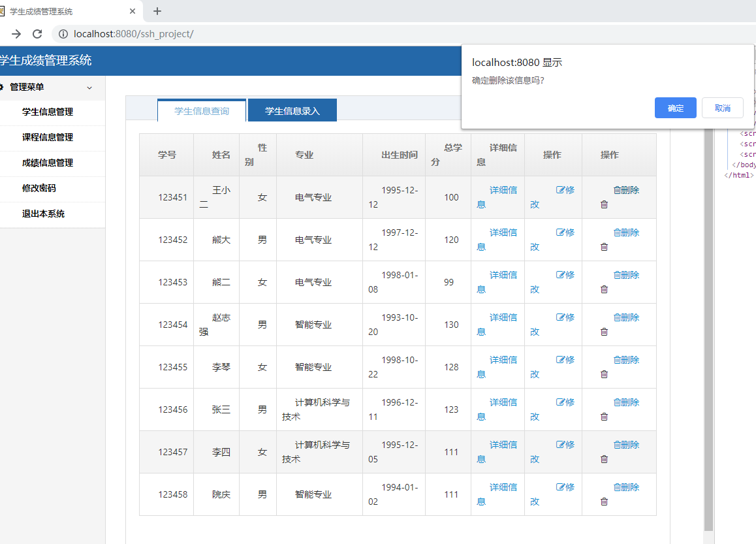Click the total credits value 130
This screenshot has width=756, height=544.
coord(451,325)
